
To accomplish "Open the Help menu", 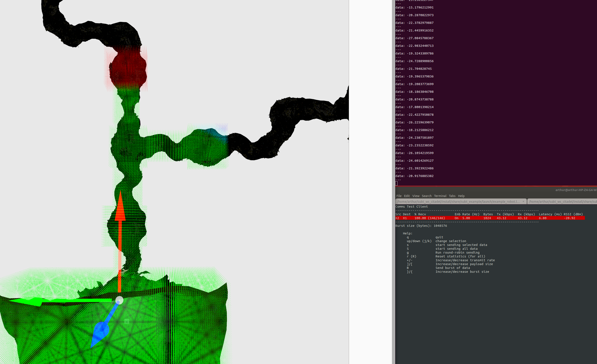I will (x=461, y=196).
